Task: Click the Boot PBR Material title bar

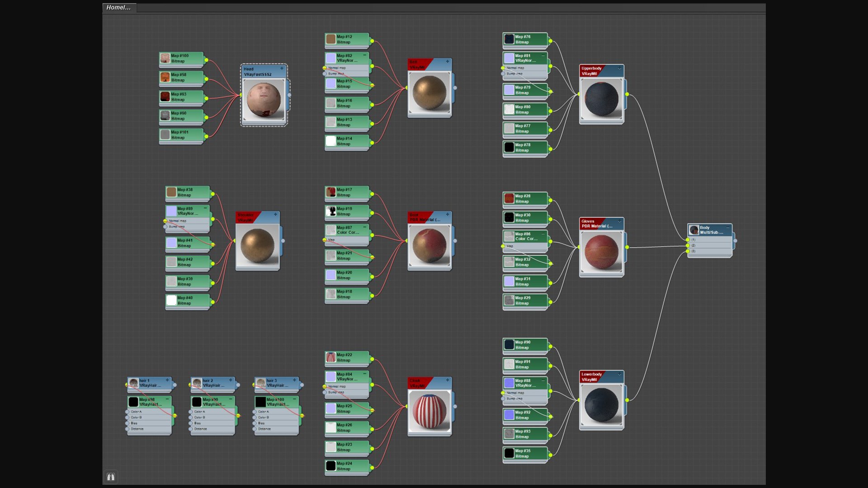Action: click(429, 217)
